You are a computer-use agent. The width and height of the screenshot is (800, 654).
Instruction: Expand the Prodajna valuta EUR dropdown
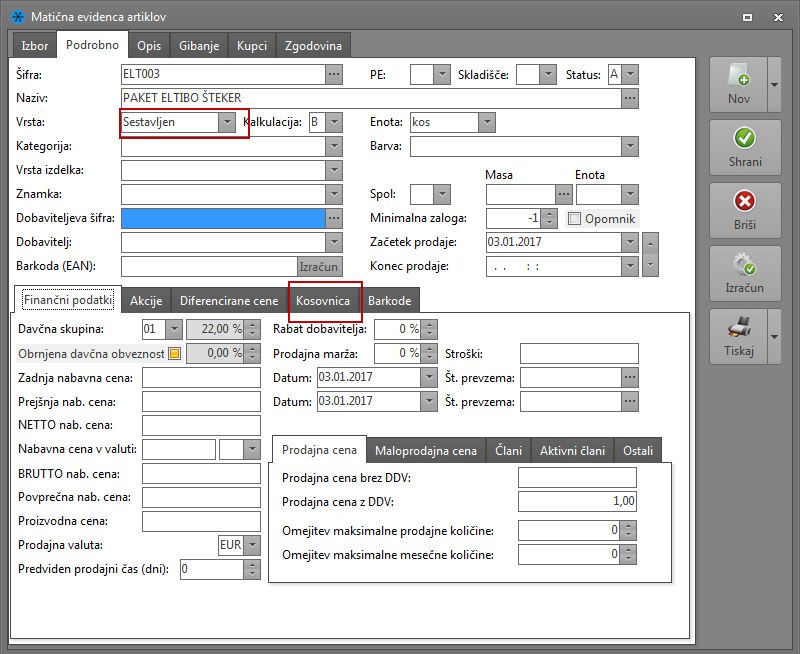251,545
